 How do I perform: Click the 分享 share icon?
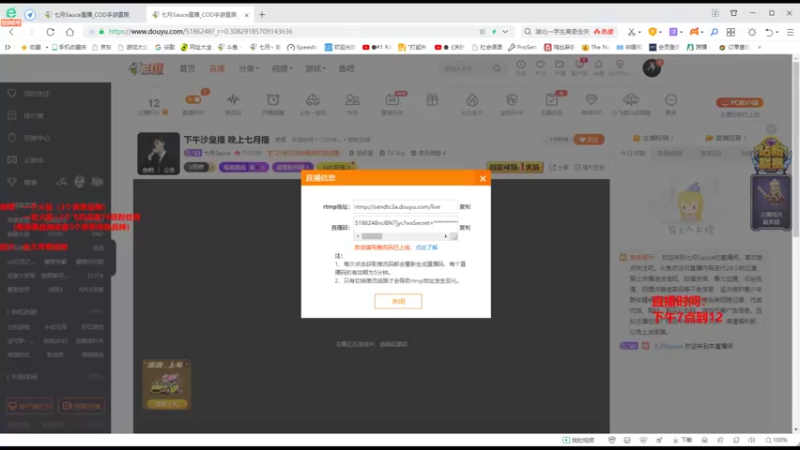559,167
